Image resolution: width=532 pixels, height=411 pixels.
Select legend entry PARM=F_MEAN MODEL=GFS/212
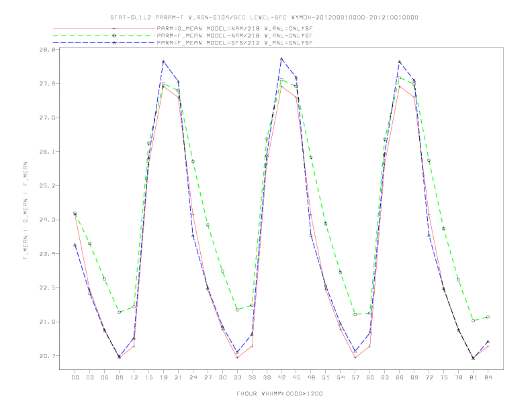(234, 43)
